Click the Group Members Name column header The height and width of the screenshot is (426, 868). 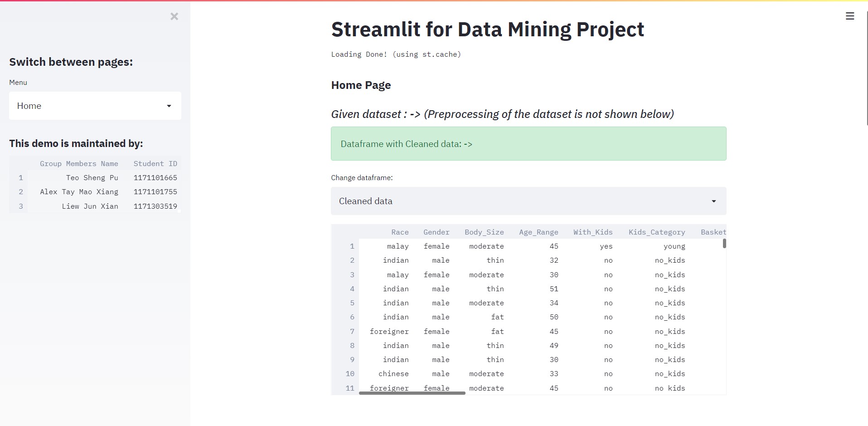click(79, 163)
